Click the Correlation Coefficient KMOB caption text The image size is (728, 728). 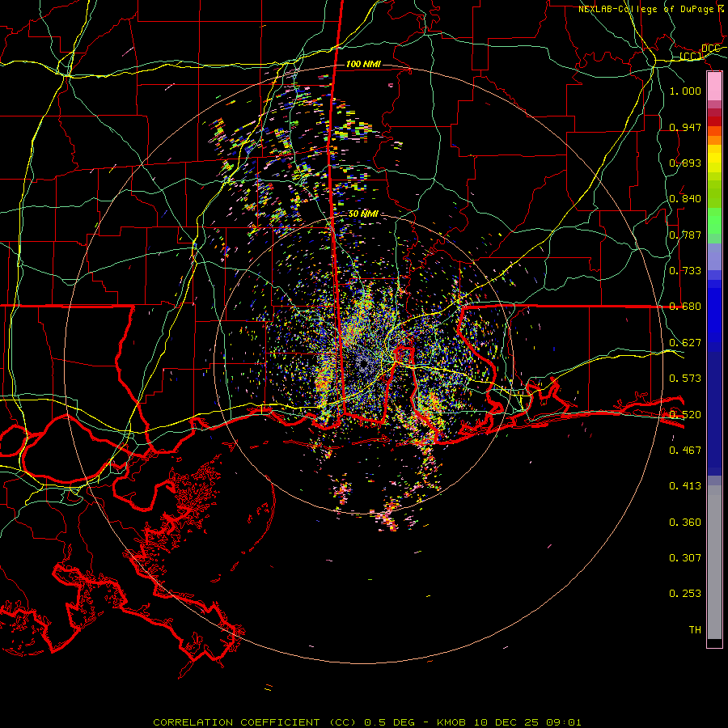click(367, 722)
